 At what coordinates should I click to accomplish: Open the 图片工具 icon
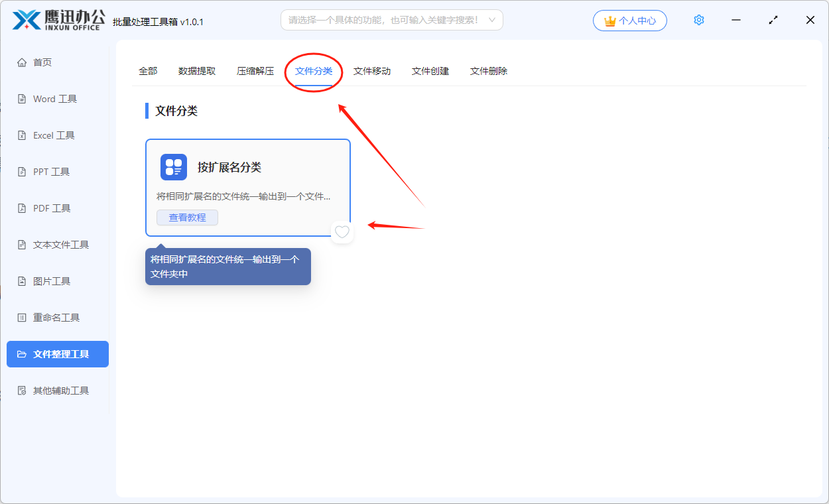click(22, 281)
